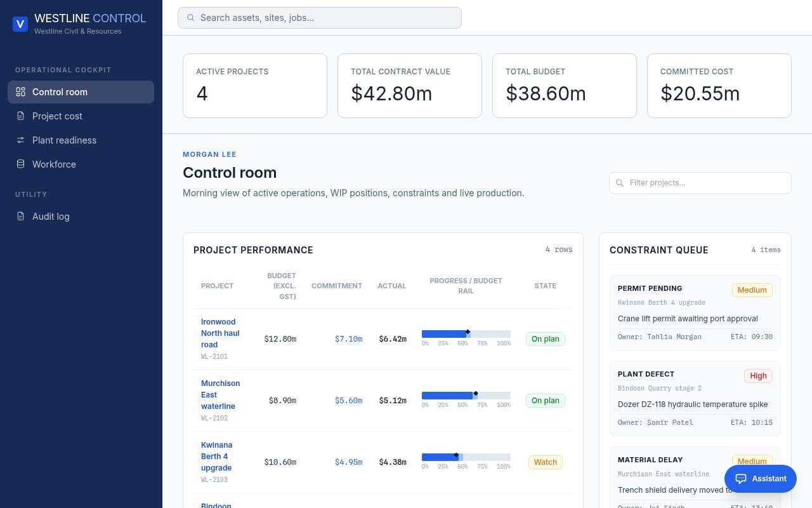Open Ironwood North haul road project
Viewport: 812px width, 508px height.
coord(220,333)
